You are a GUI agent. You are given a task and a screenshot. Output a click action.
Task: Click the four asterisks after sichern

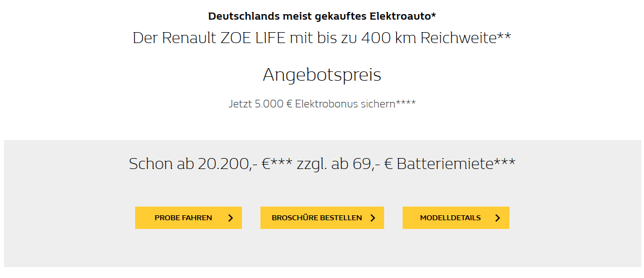(x=405, y=102)
